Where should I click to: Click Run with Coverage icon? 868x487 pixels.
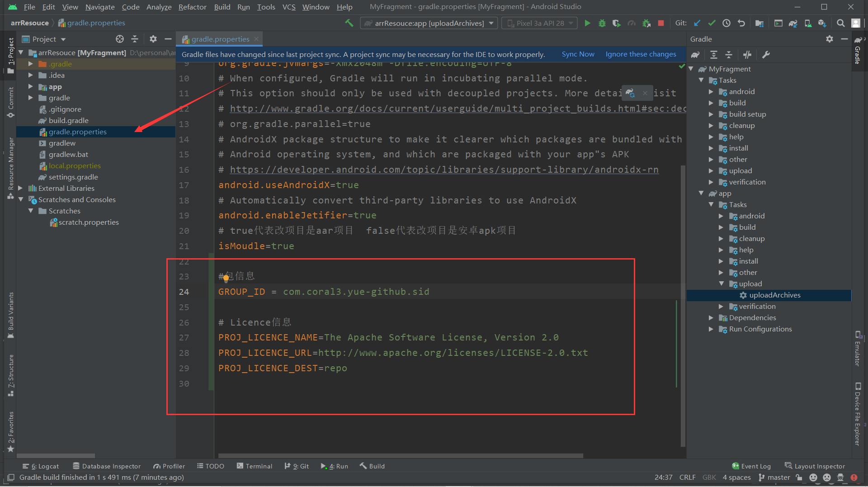coord(616,23)
